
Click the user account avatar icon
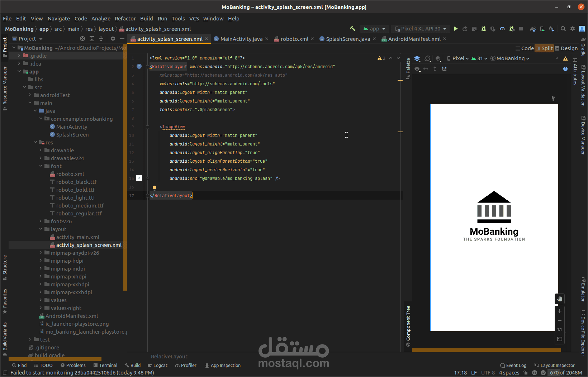[582, 29]
